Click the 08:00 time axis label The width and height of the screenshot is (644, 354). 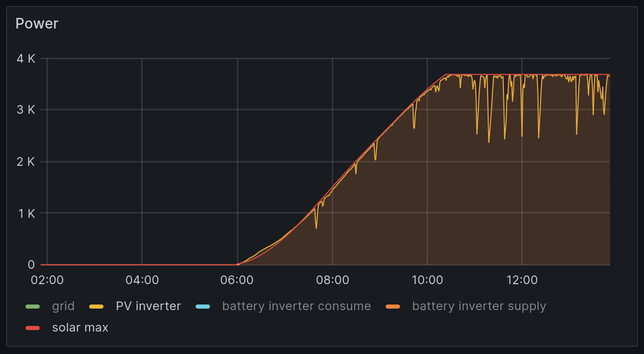[x=332, y=280]
